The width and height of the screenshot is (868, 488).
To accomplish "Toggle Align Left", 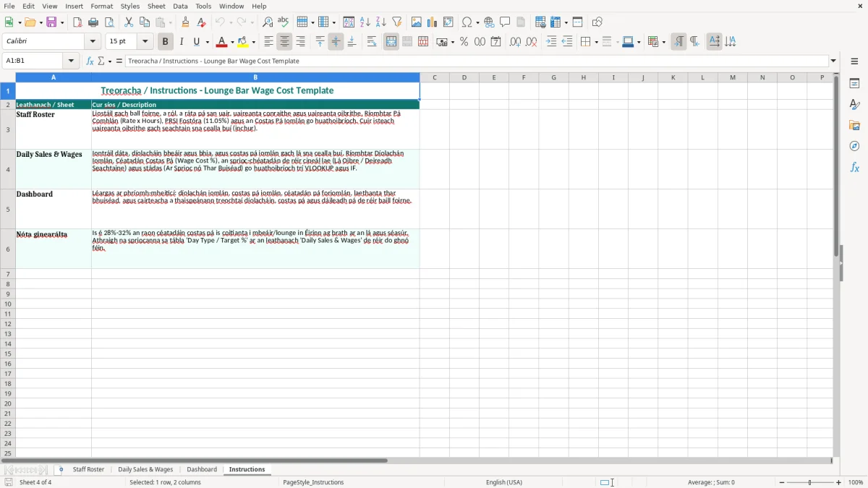I will (269, 42).
